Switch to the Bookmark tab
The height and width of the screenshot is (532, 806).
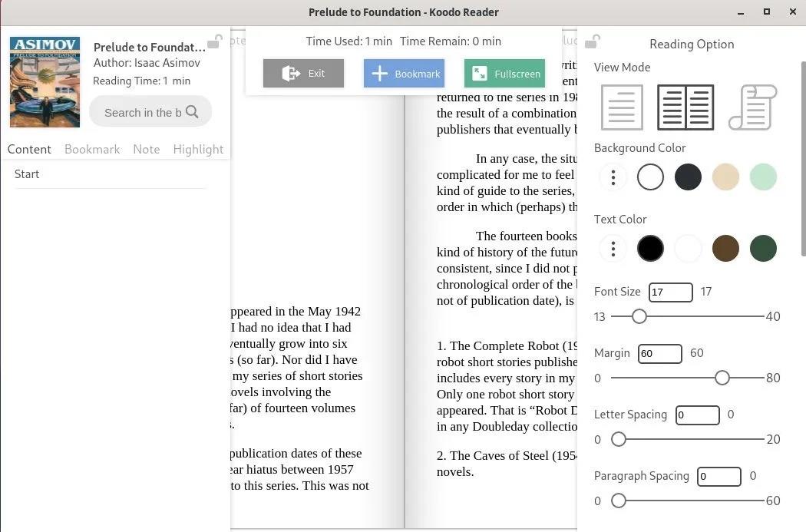[92, 149]
